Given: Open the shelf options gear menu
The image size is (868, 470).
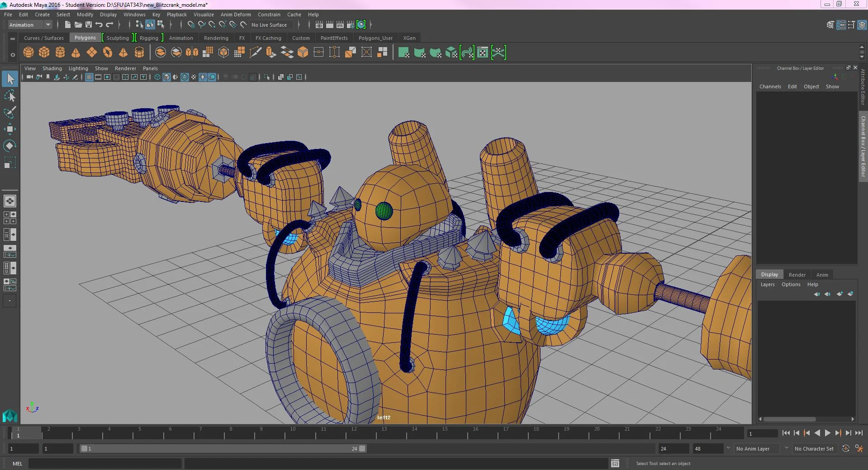Looking at the screenshot, I should pos(13,55).
